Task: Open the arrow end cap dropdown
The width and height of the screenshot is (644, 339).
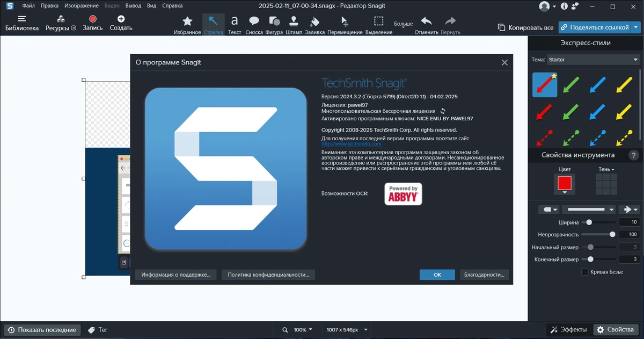Action: click(x=628, y=210)
